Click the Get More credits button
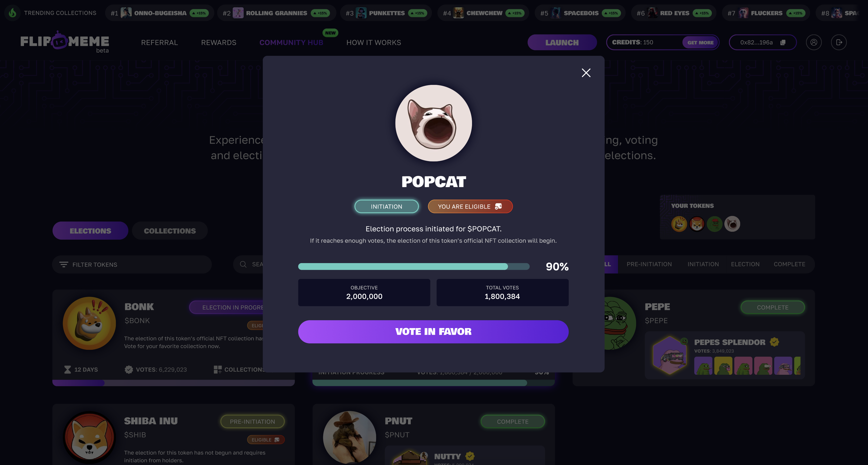 [x=700, y=42]
